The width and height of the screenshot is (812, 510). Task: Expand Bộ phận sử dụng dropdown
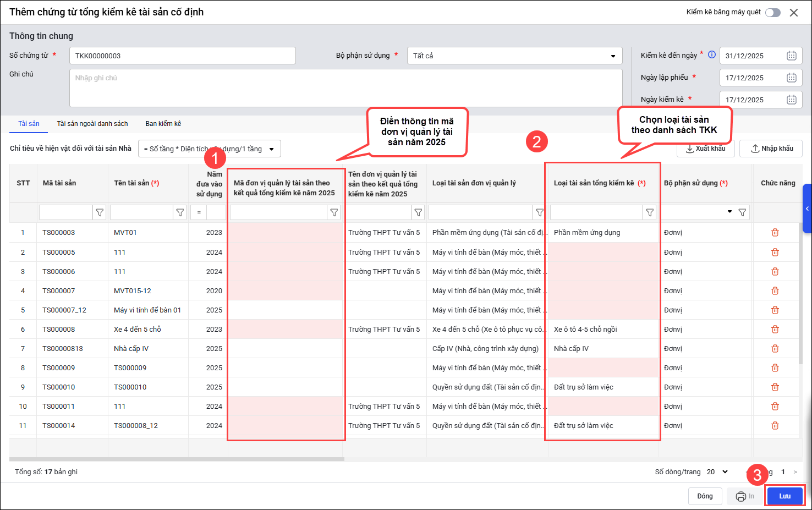[x=613, y=56]
